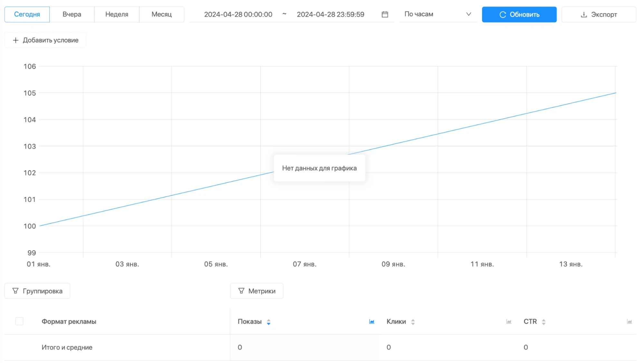Screen dimensions: 644x363
Task: Select the Неделя period tab
Action: point(117,14)
